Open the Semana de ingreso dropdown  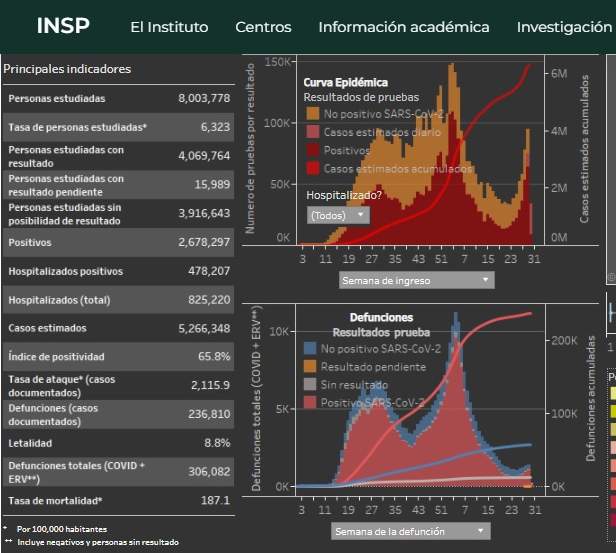pyautogui.click(x=416, y=281)
